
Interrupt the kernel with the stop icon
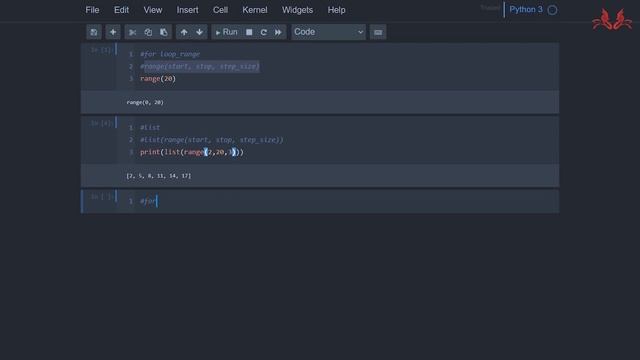click(x=249, y=32)
